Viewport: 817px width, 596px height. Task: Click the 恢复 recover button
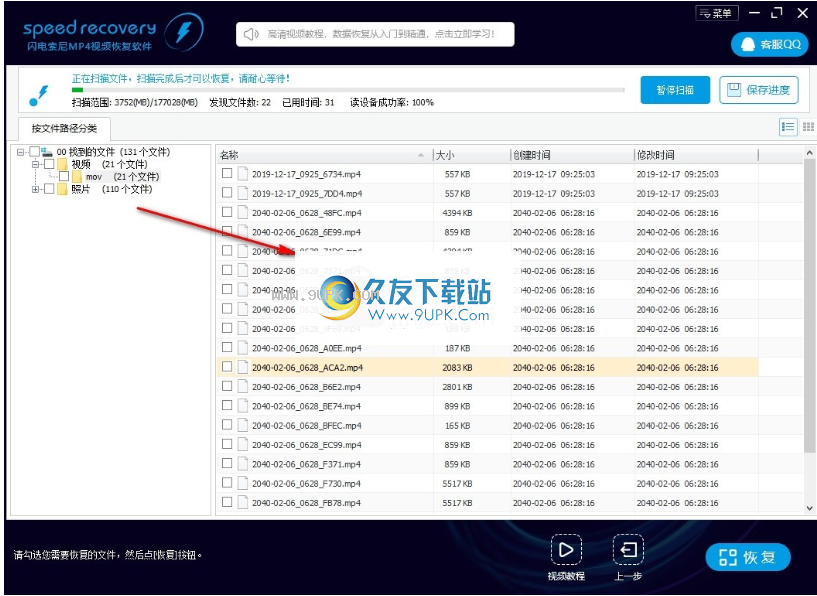tap(748, 557)
